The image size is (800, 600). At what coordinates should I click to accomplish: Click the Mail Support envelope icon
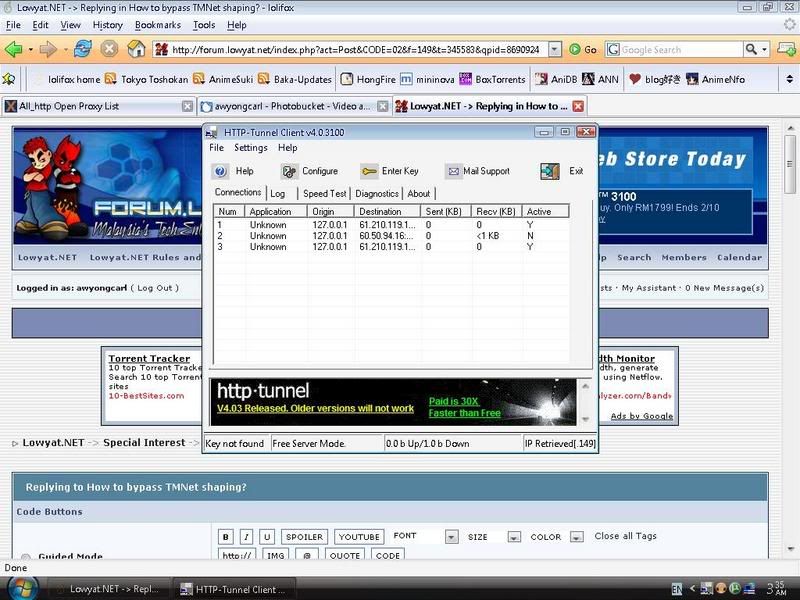[x=453, y=171]
